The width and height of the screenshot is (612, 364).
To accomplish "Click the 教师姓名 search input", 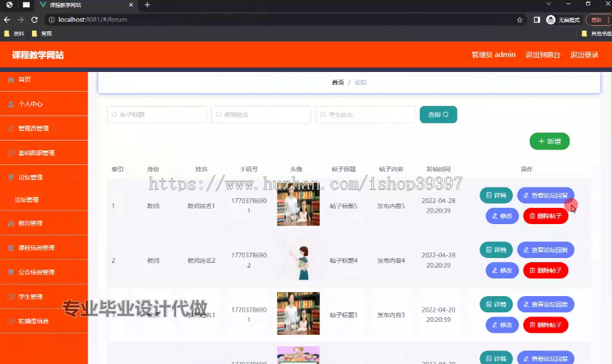I will [261, 115].
